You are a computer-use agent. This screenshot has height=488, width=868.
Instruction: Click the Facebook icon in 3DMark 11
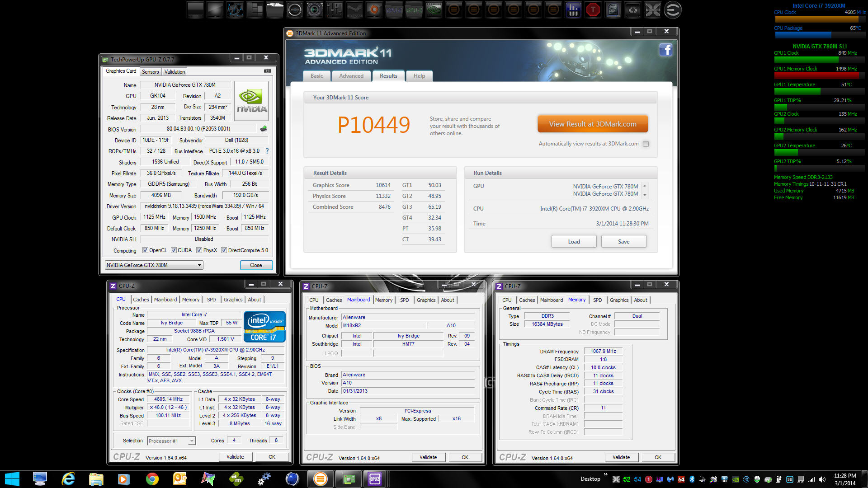(665, 50)
